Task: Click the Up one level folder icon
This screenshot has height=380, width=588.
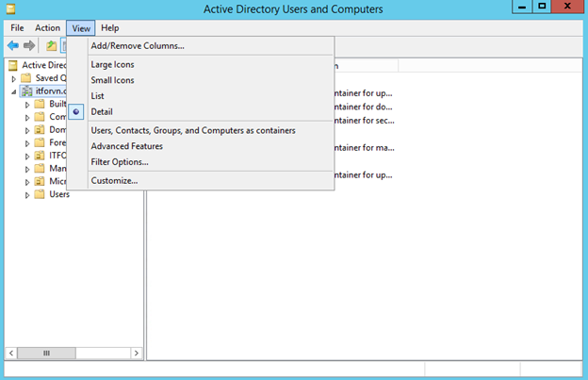Action: click(x=52, y=45)
